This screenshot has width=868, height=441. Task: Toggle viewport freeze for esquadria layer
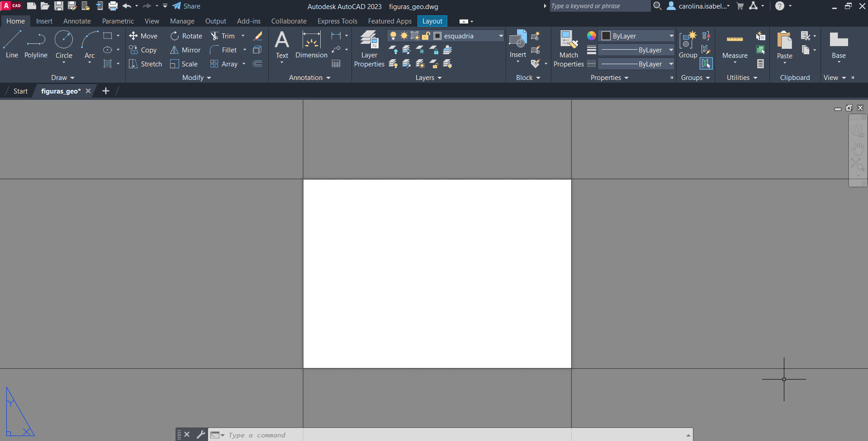[x=415, y=36]
